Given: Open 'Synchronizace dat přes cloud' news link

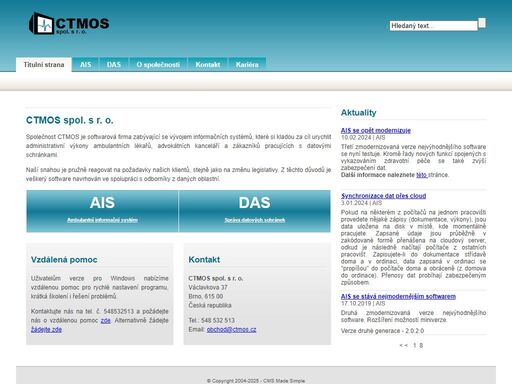Looking at the screenshot, I should tap(383, 196).
